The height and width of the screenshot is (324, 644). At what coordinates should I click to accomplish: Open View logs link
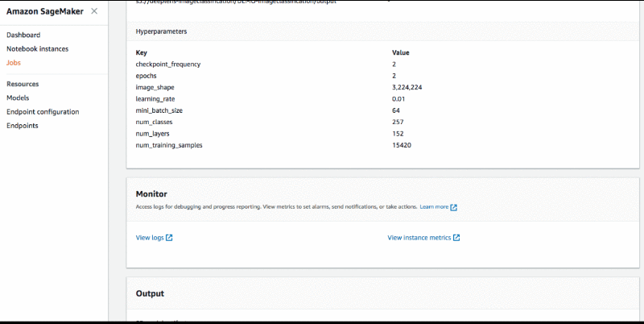(x=150, y=238)
